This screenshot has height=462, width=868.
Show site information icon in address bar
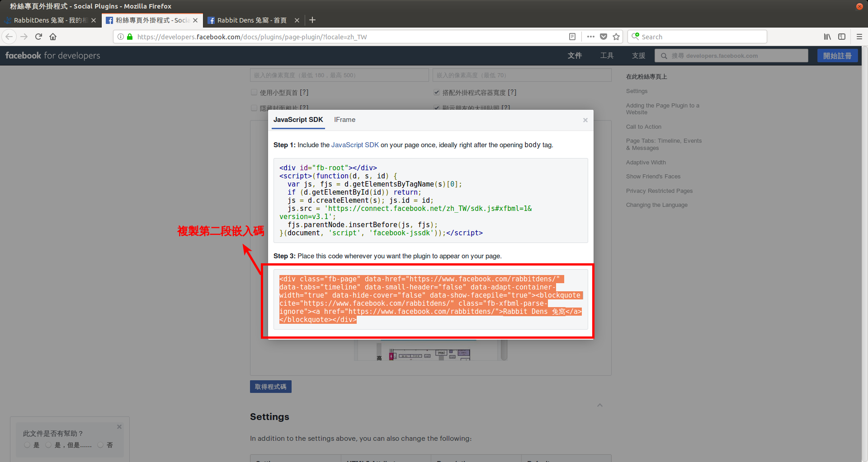tap(121, 37)
